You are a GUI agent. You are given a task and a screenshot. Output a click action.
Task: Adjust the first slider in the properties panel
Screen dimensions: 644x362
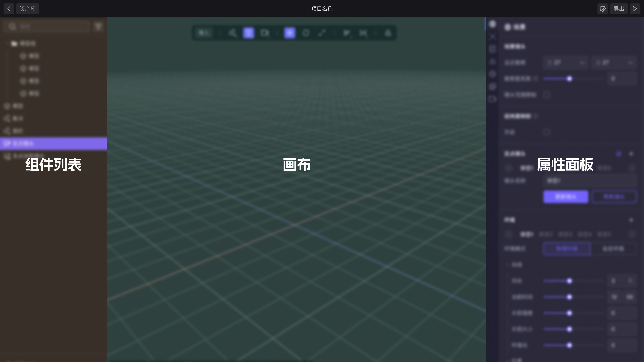[569, 79]
